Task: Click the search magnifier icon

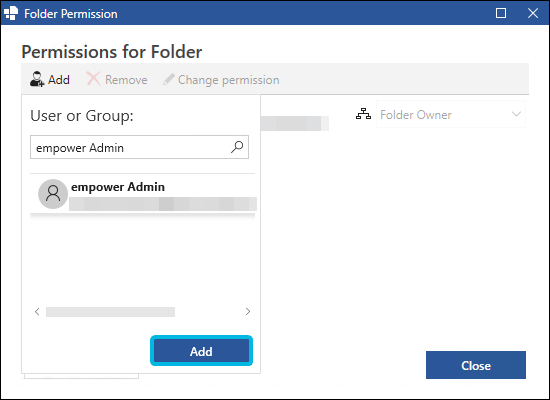Action: pos(237,147)
